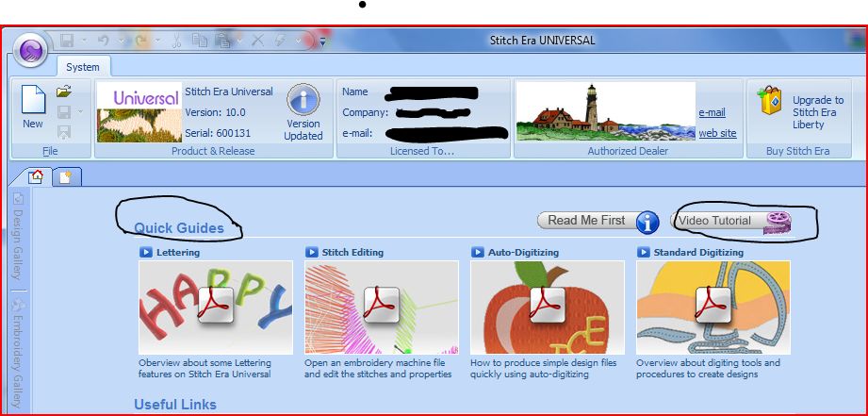Expand the Redo history dropdown arrow
The image size is (868, 416).
click(157, 41)
